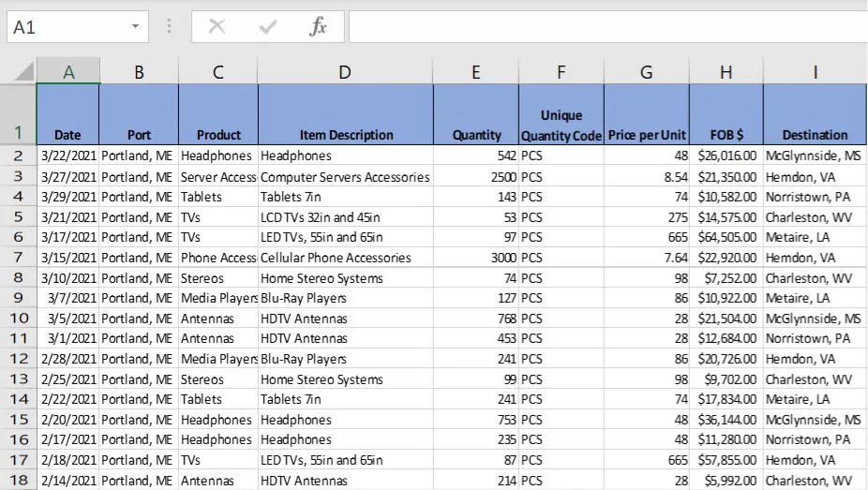Click the formula bar input field
This screenshot has width=868, height=490.
[x=607, y=27]
